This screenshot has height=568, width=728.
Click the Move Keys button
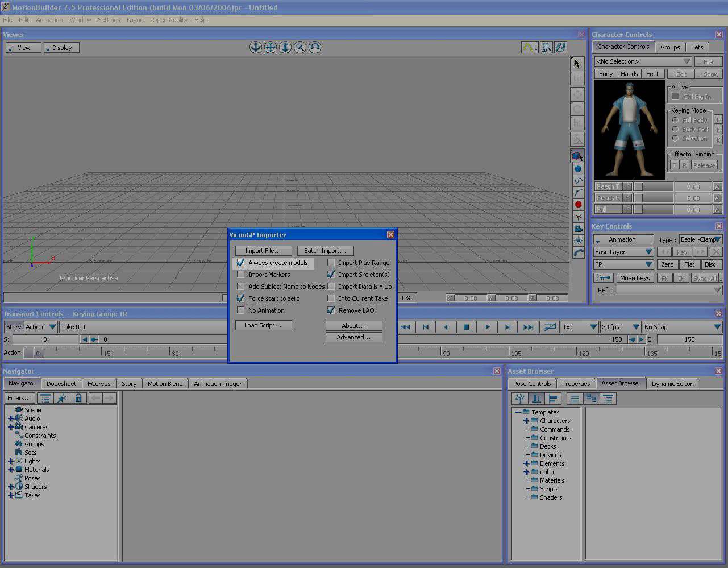635,278
